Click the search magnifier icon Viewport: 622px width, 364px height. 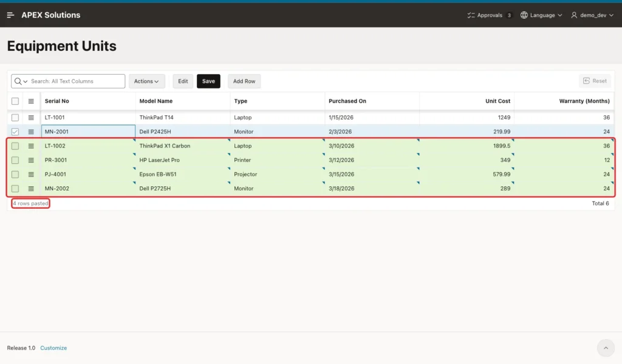18,81
